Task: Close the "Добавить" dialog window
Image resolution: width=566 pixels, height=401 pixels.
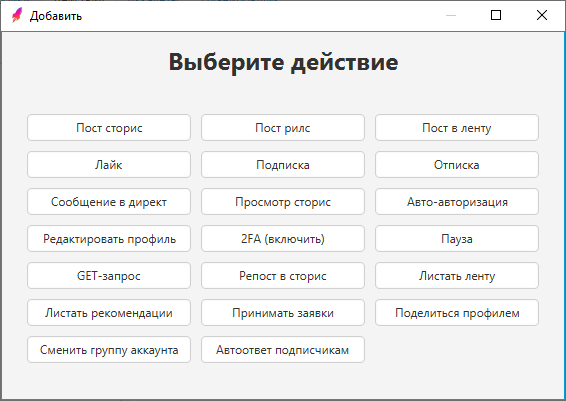Action: point(542,15)
